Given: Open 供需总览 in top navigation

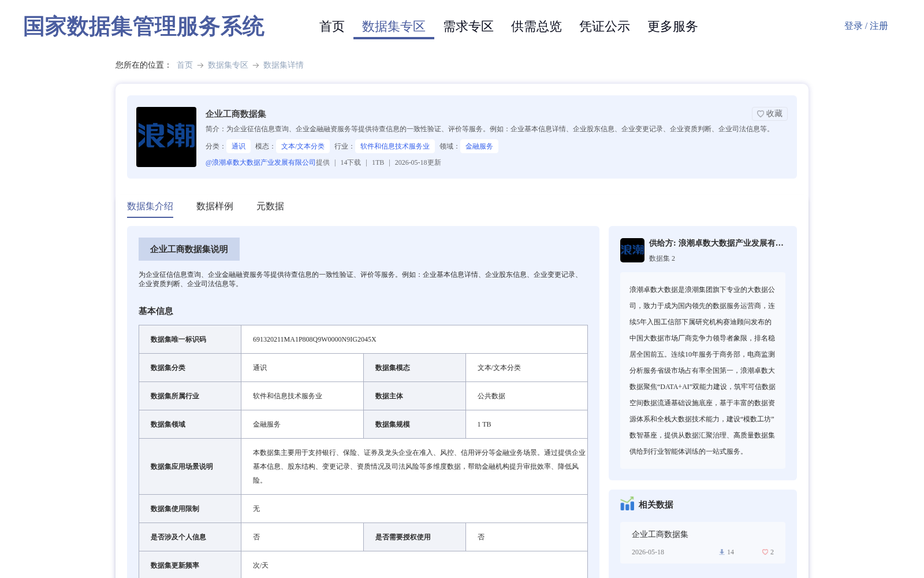Looking at the screenshot, I should pos(536,27).
